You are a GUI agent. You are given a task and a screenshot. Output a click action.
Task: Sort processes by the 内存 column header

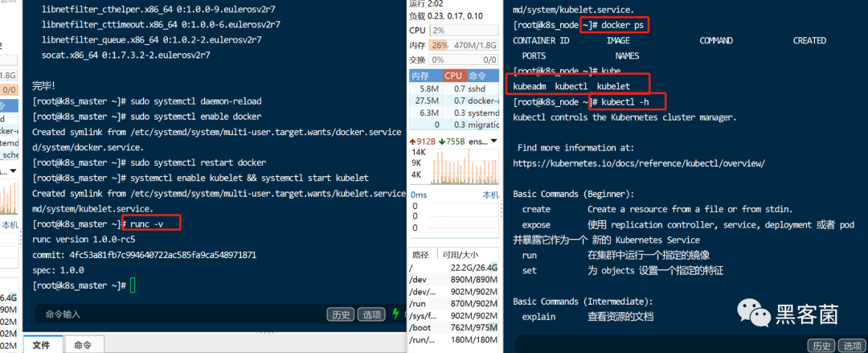pyautogui.click(x=425, y=76)
